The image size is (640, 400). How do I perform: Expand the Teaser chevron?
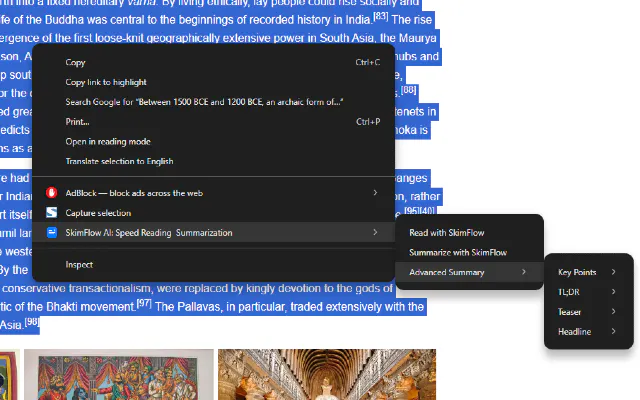tap(613, 311)
